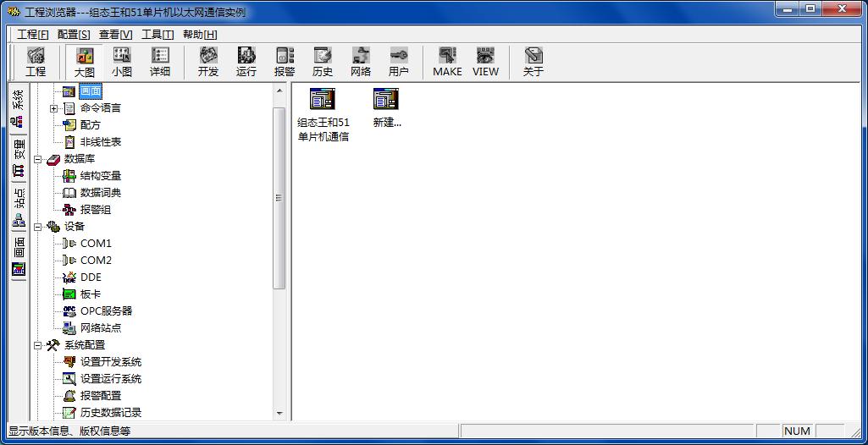
Task: Collapse the 数据库 tree node
Action: (x=37, y=159)
